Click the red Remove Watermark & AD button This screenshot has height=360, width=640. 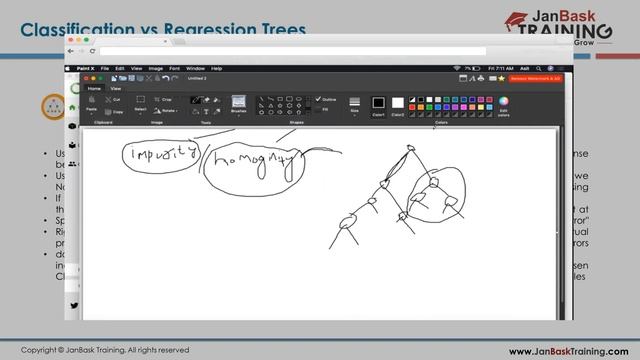click(536, 78)
